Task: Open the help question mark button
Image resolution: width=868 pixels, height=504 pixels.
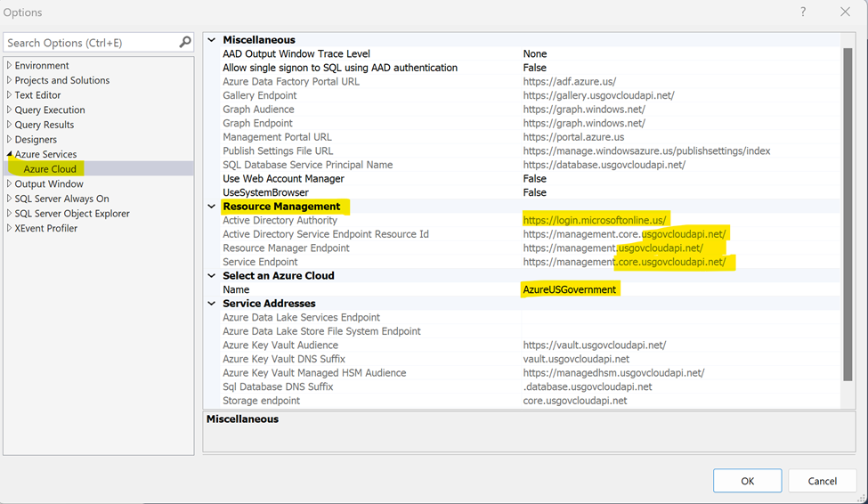Action: pos(803,12)
